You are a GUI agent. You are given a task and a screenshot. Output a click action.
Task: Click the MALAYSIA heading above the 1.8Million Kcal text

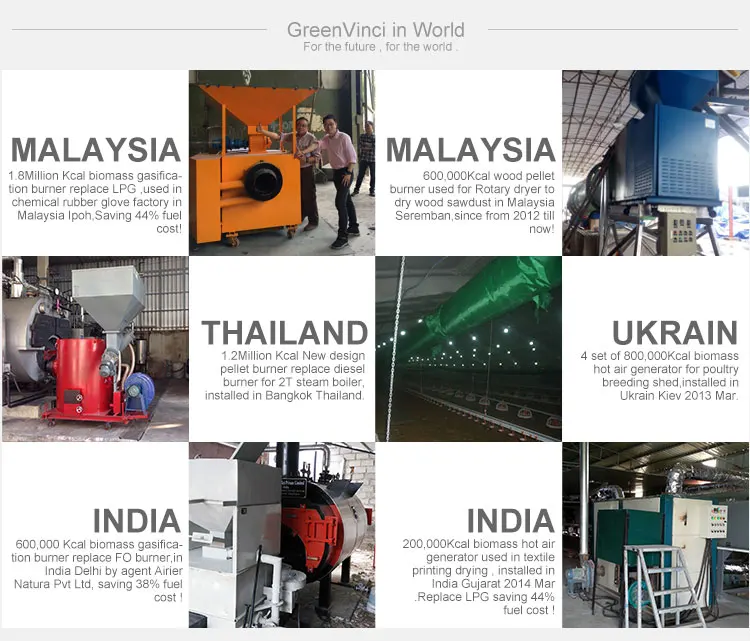click(x=96, y=150)
